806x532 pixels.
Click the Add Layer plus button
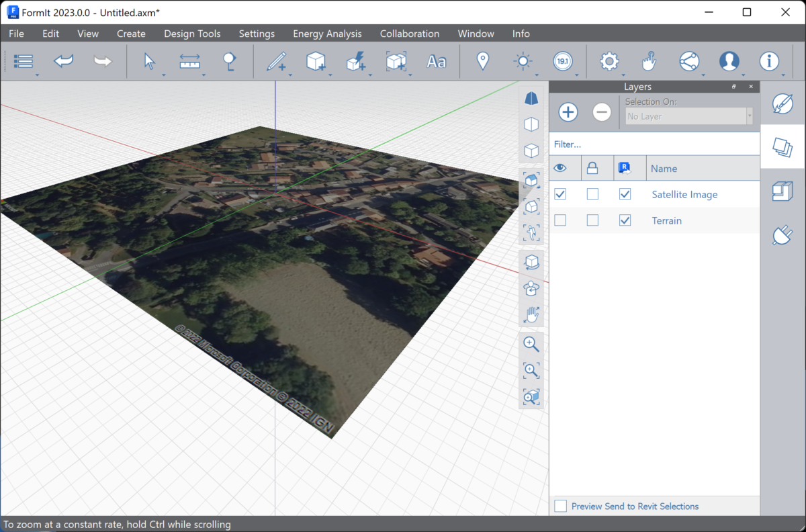[x=568, y=112]
